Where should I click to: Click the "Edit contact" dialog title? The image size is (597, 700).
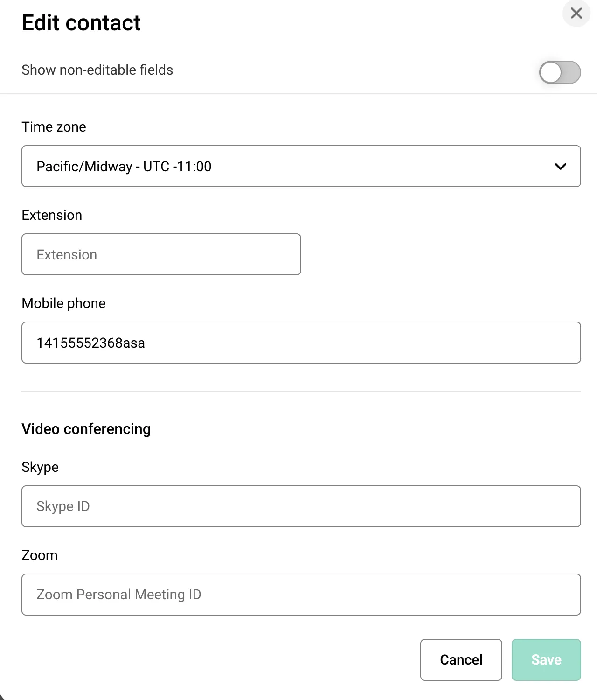click(81, 23)
